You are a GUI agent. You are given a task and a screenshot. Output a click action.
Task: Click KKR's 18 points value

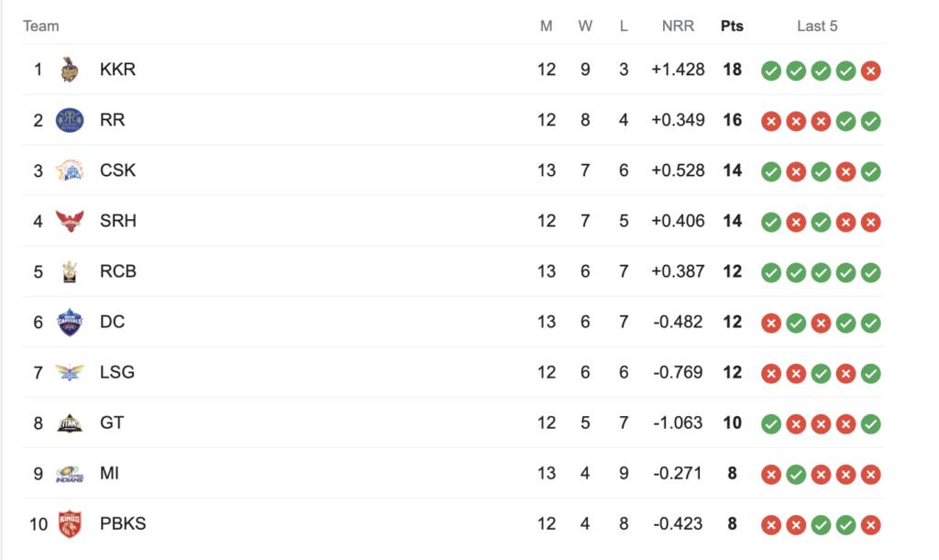[x=732, y=70]
